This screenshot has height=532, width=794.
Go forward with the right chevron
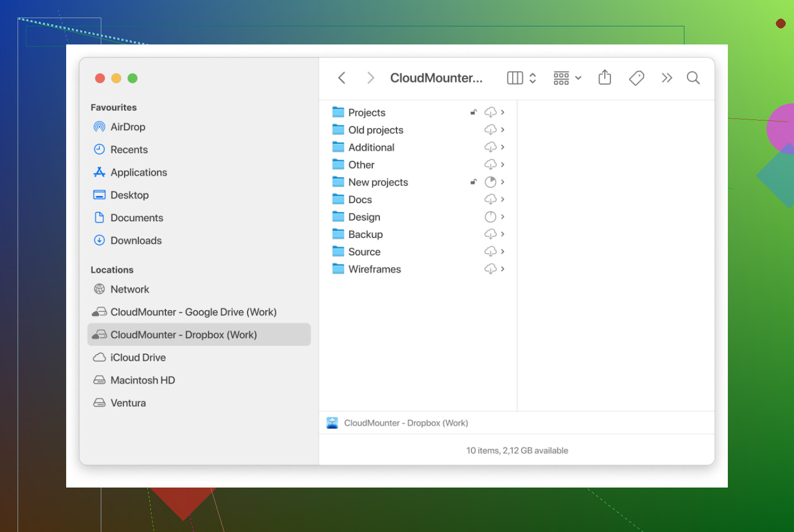[x=370, y=78]
